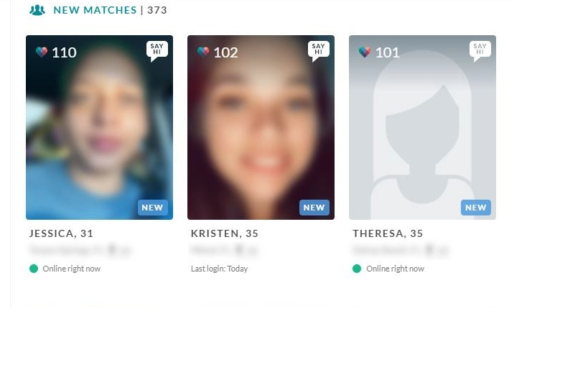Click the NEW MATCHES heading
Viewport: 588px width, 367px height.
(x=95, y=10)
